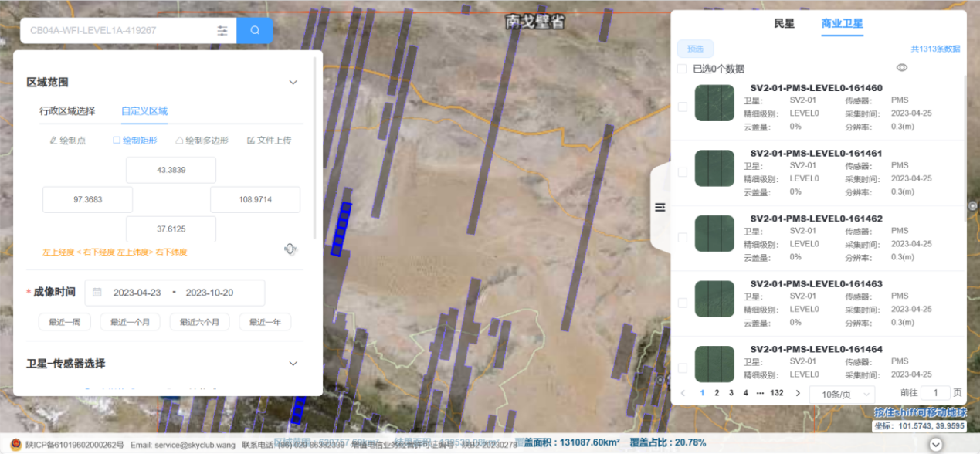Screen dimensions: 980x454
Task: Select the 绘制多边形 draw polygon tool
Action: pyautogui.click(x=202, y=141)
